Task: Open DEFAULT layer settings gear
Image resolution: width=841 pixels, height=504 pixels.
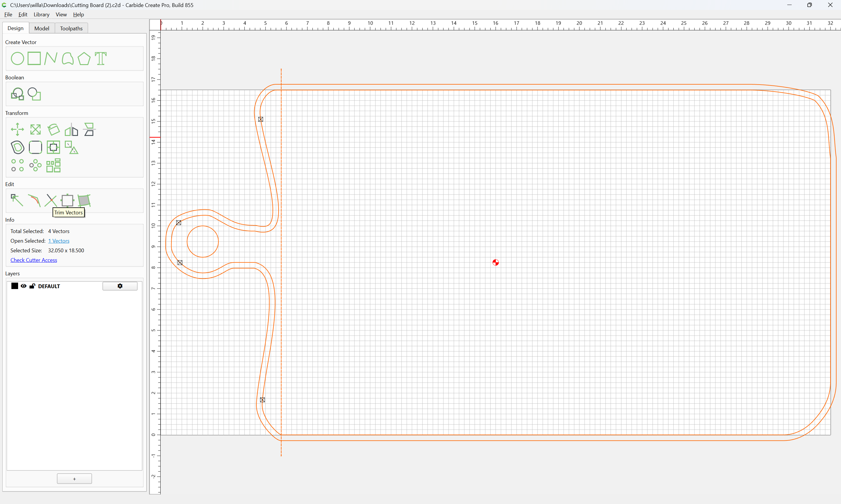Action: pos(120,286)
